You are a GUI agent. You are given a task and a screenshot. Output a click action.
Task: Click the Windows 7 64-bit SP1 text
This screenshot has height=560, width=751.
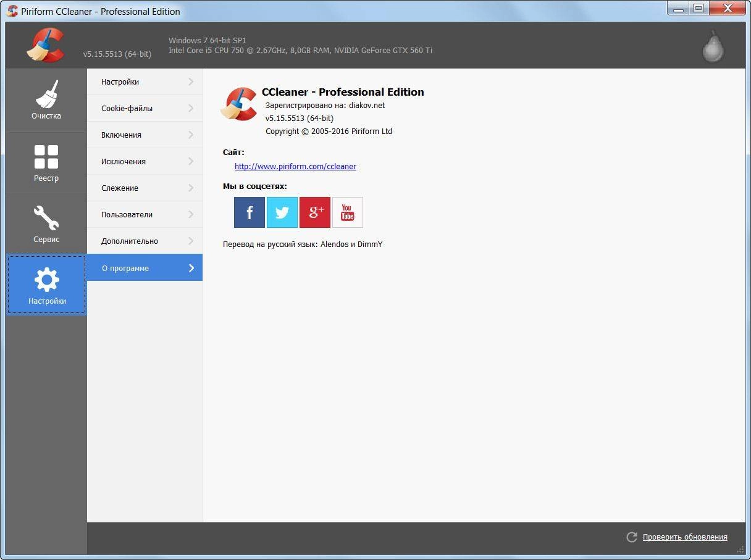208,40
